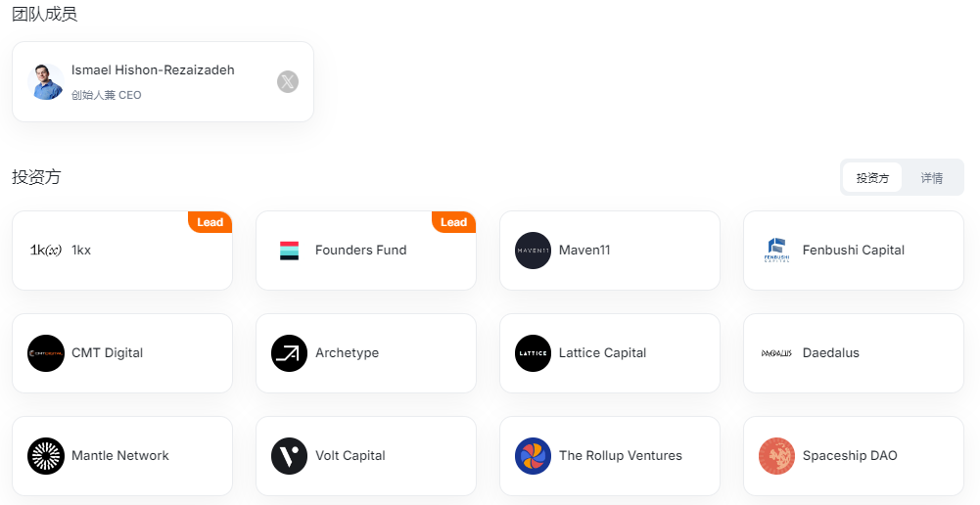980x505 pixels.
Task: Click the Mantle Network text label
Action: (x=120, y=456)
